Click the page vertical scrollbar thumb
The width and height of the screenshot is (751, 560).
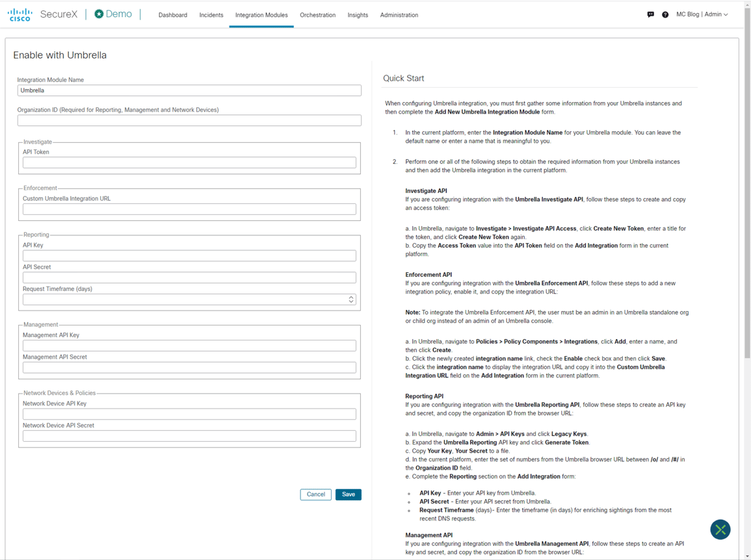click(x=747, y=182)
